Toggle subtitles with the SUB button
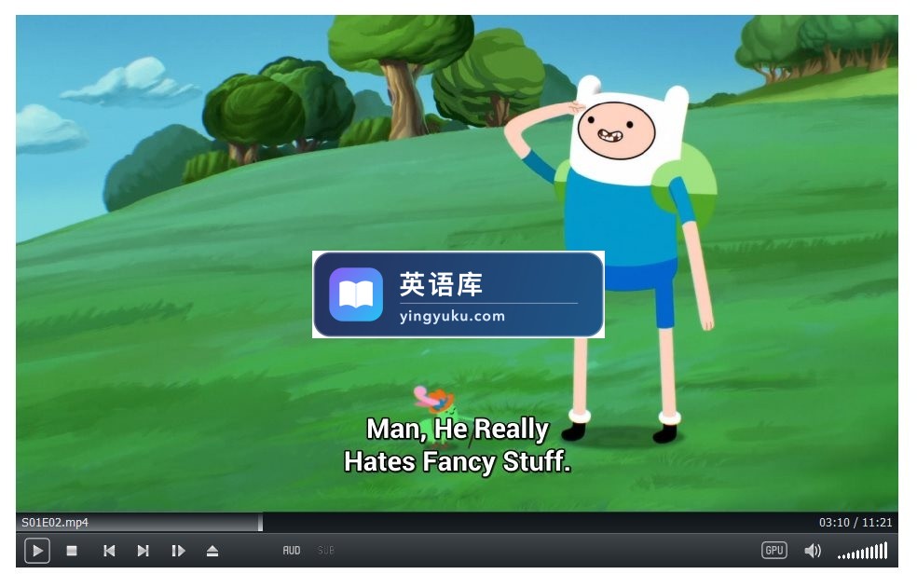The width and height of the screenshot is (917, 588). [326, 551]
